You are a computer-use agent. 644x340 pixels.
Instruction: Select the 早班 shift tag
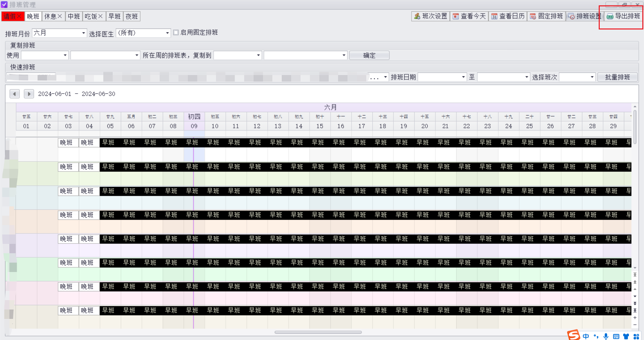(115, 16)
